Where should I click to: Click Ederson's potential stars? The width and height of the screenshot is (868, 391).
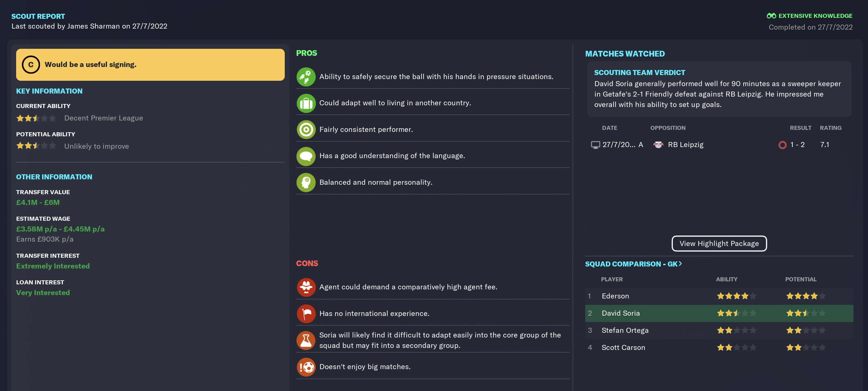pyautogui.click(x=806, y=296)
